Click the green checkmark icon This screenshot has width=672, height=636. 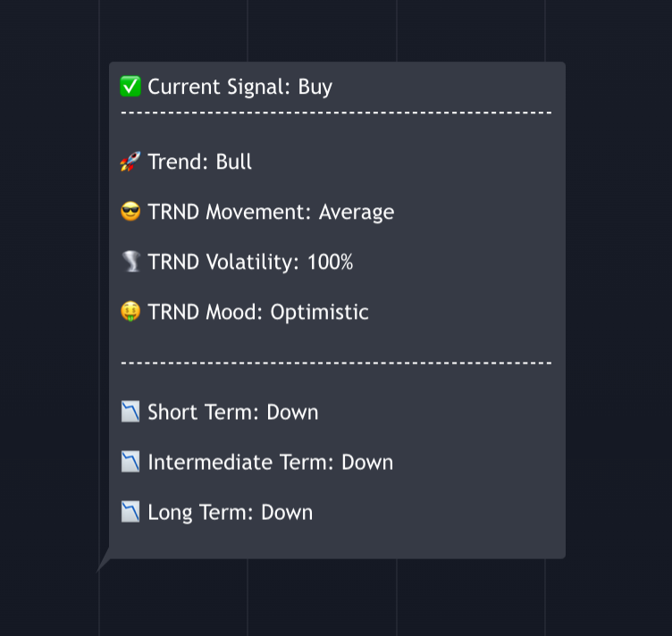point(130,87)
